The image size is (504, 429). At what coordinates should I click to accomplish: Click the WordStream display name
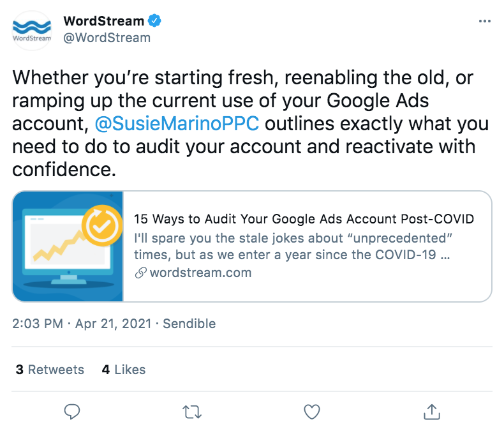tap(103, 21)
